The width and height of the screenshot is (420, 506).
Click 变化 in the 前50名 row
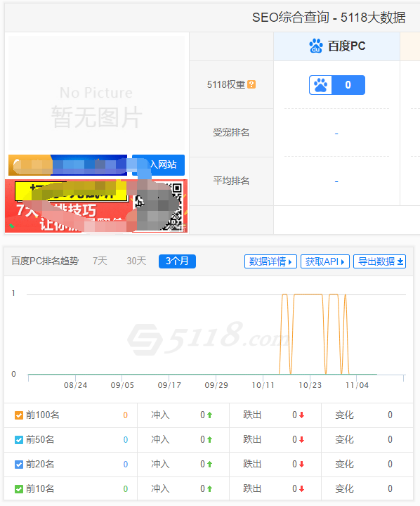point(344,439)
